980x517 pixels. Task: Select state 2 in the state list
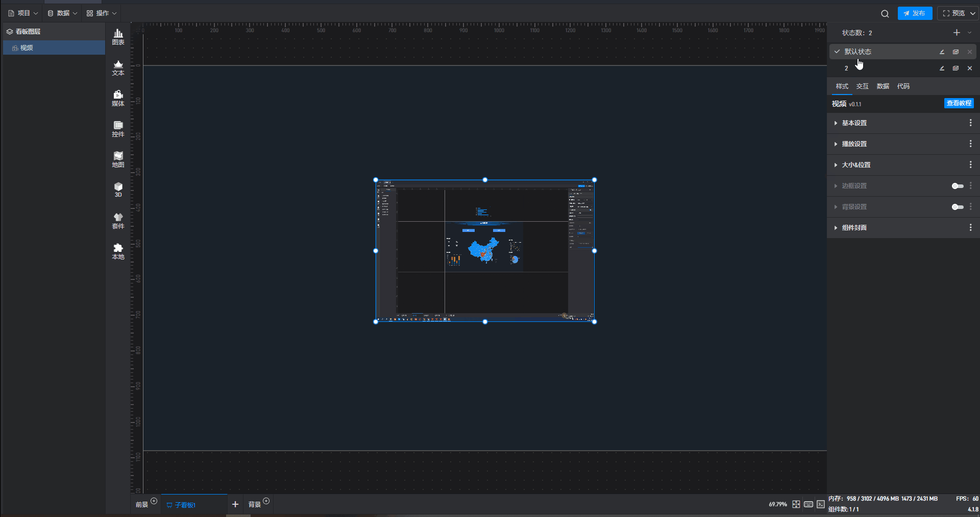click(x=846, y=68)
